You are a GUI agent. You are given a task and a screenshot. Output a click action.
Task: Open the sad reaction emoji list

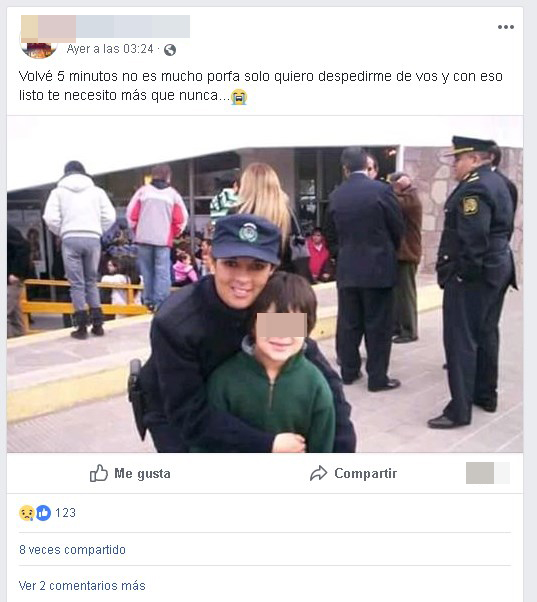tap(26, 513)
